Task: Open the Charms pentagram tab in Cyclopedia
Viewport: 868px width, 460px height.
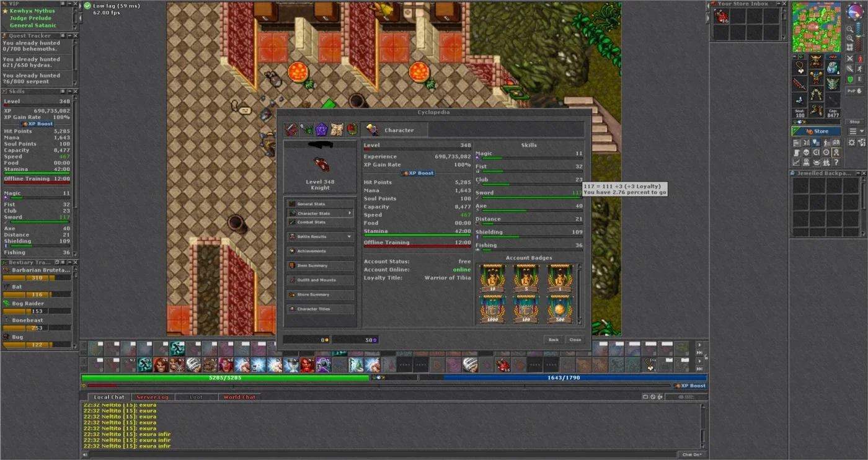Action: coord(321,130)
